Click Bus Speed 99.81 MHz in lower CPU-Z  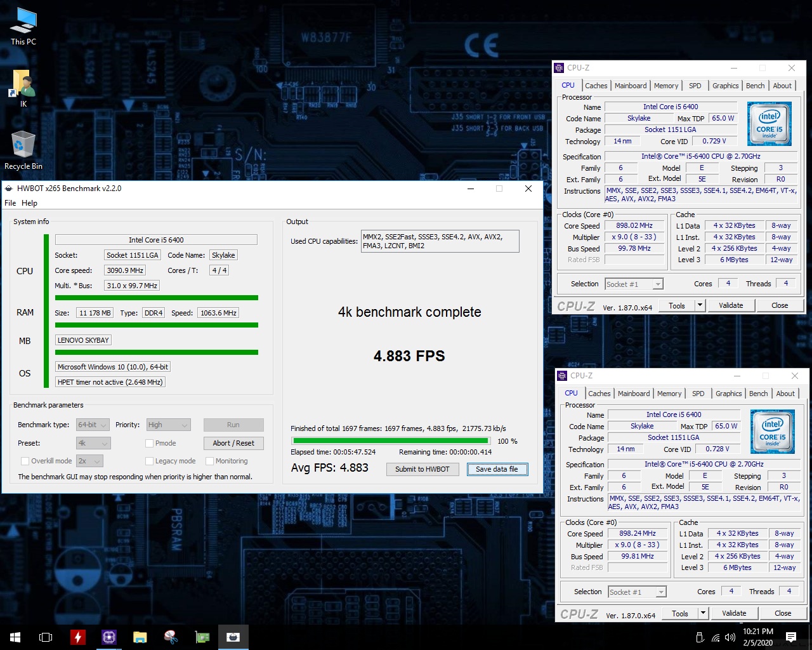point(638,556)
